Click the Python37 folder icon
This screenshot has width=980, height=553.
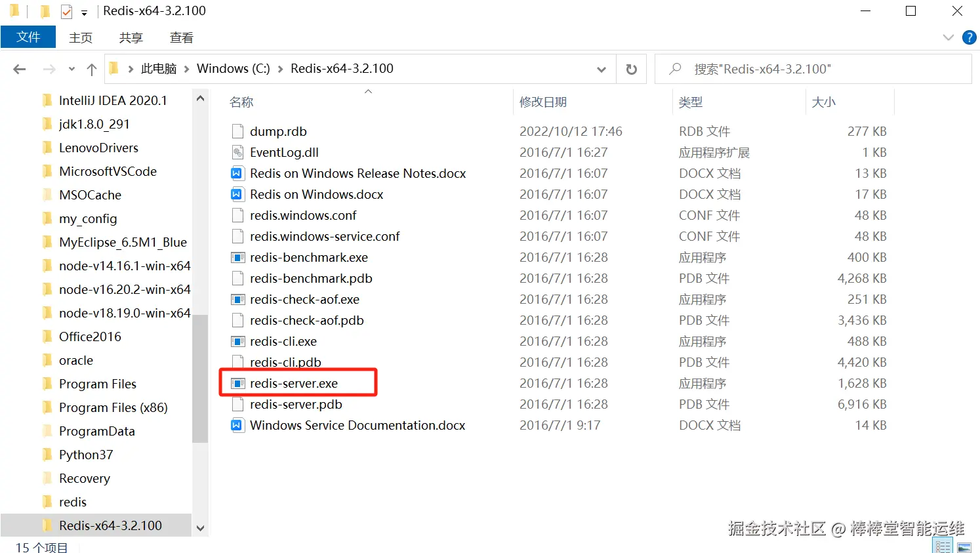[47, 455]
